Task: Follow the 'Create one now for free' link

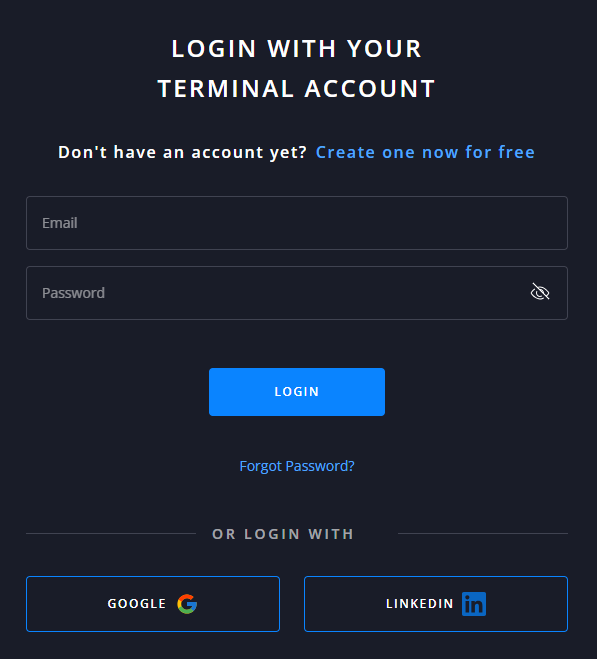Action: 425,152
